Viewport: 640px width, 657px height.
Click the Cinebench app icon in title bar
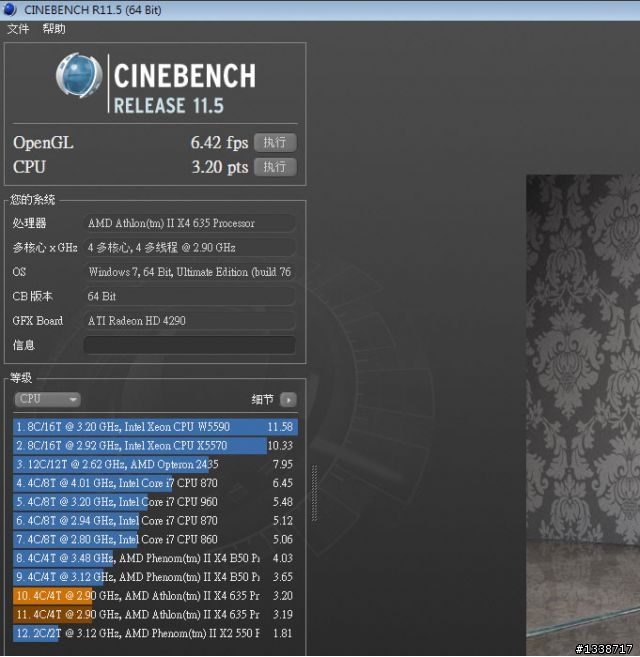click(9, 9)
